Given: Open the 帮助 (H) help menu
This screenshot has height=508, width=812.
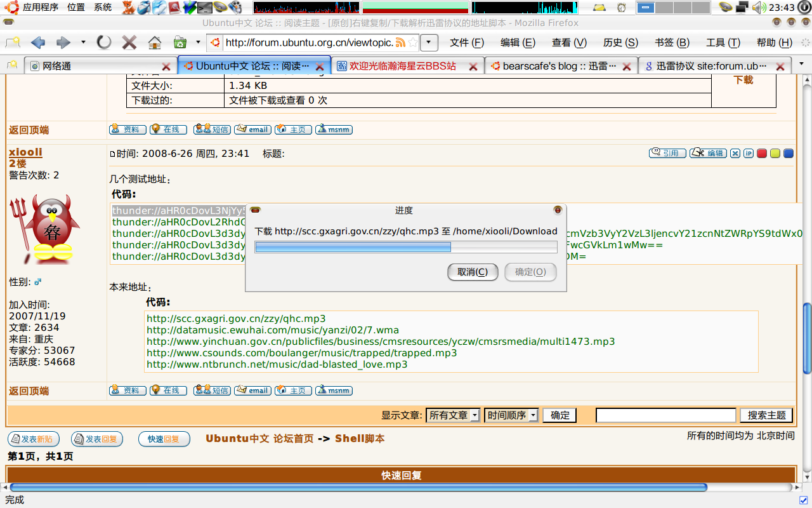Looking at the screenshot, I should 774,43.
